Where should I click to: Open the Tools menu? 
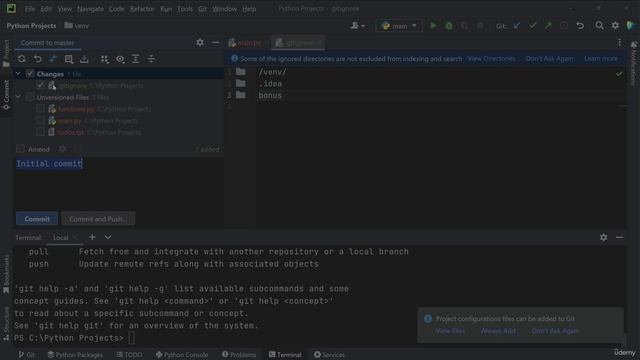tap(185, 9)
